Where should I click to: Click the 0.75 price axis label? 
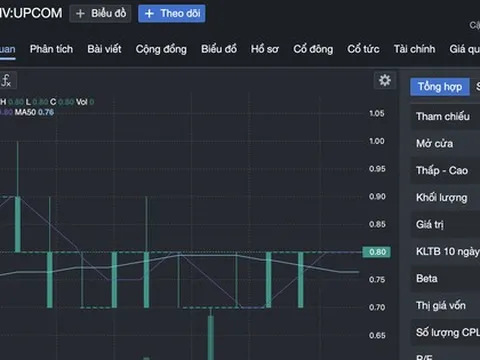[x=377, y=279]
